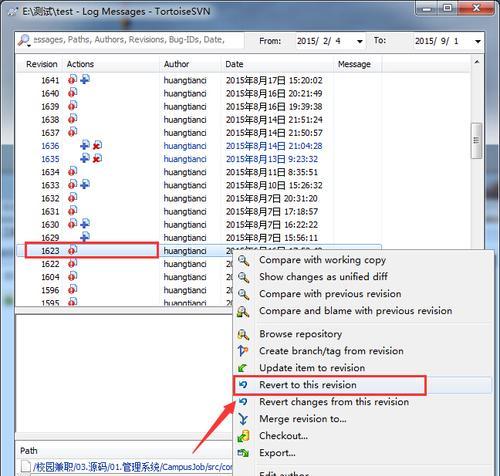
Task: Click the Merge revision icon
Action: [243, 419]
